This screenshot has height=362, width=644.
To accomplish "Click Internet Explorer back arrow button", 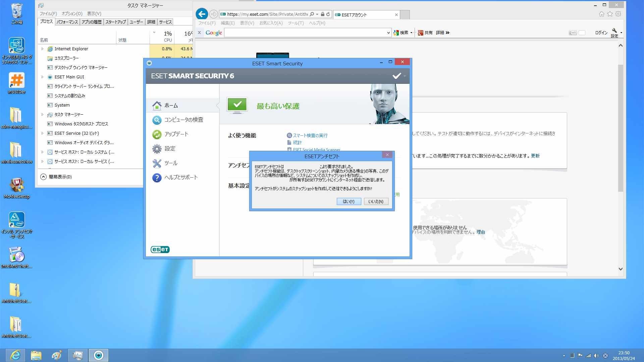I will coord(202,14).
